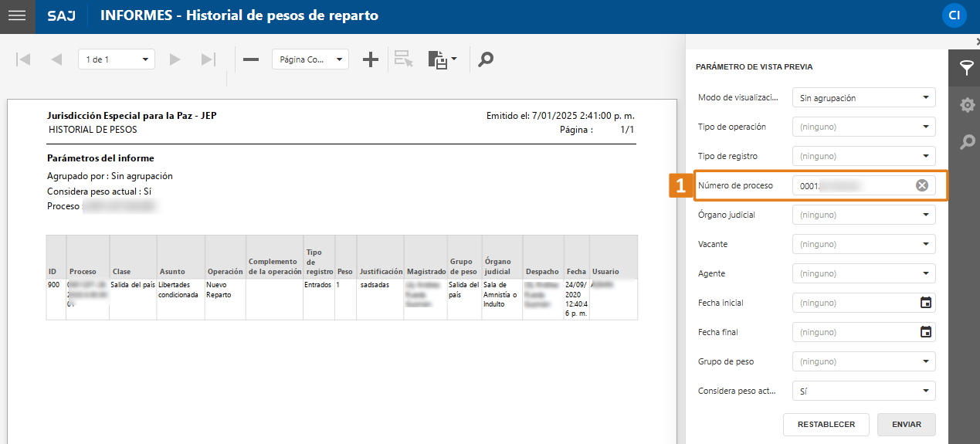Click the 'HISTORIAL DE PESOS' report title
The height and width of the screenshot is (444, 980).
93,130
